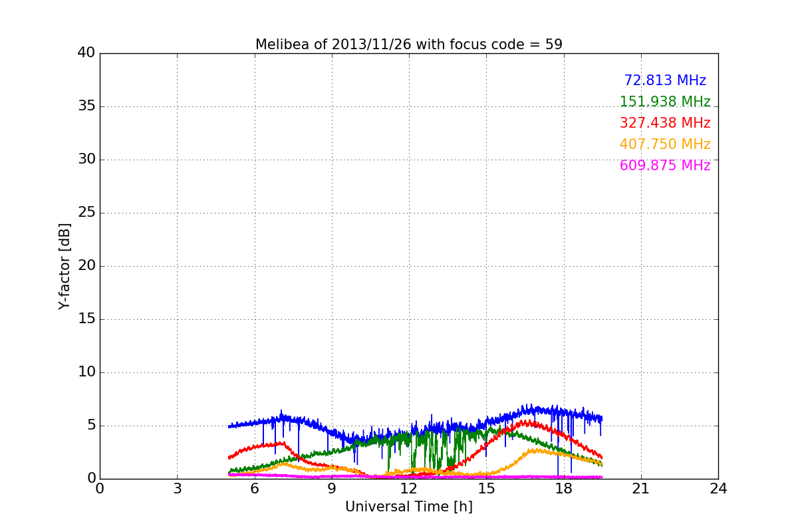The width and height of the screenshot is (798, 532).
Task: Click x-axis tick label 21
Action: click(641, 489)
